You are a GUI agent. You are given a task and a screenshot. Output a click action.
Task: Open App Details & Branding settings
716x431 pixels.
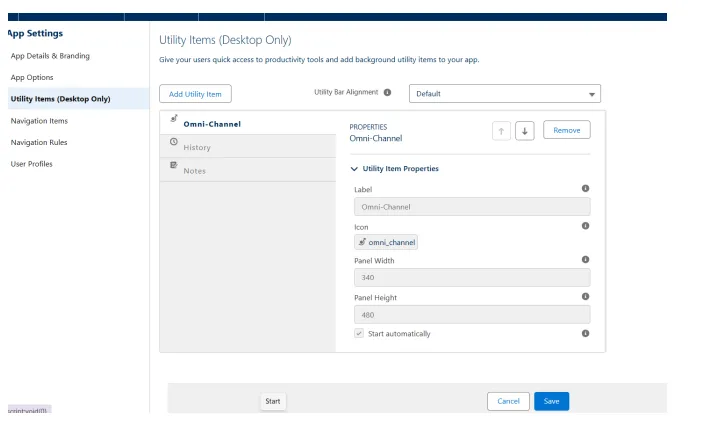50,56
